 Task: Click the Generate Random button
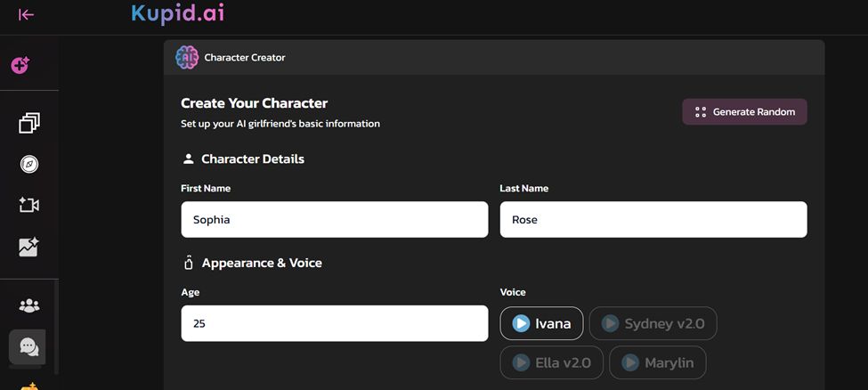point(744,112)
